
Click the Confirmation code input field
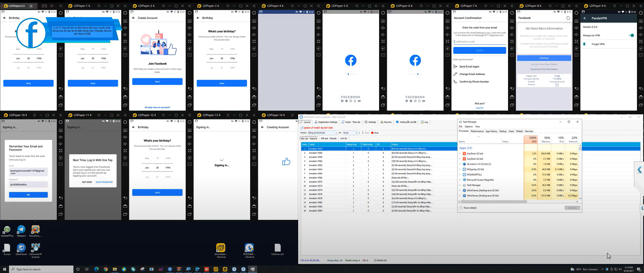[x=479, y=42]
